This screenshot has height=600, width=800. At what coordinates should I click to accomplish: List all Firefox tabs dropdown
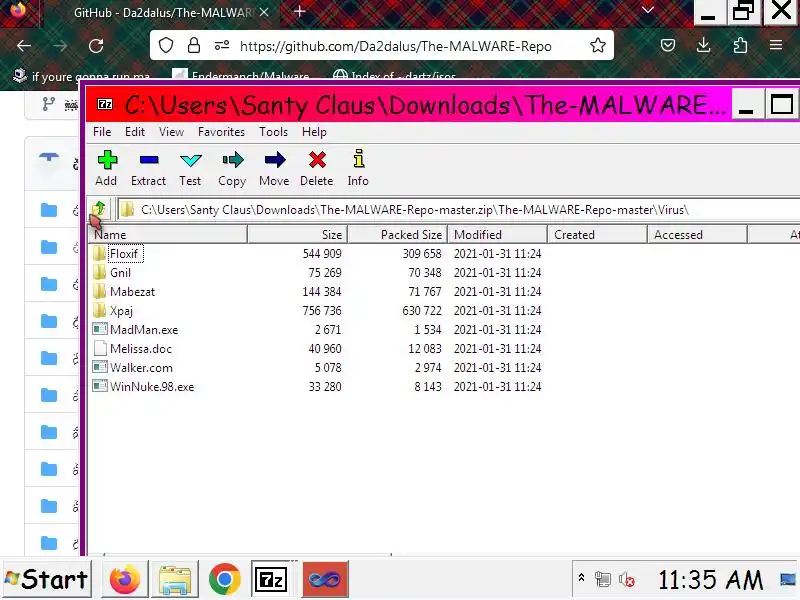pyautogui.click(x=648, y=10)
